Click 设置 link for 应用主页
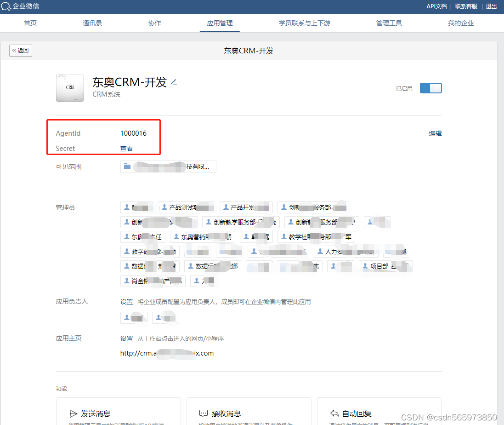The width and height of the screenshot is (504, 425). coord(126,339)
